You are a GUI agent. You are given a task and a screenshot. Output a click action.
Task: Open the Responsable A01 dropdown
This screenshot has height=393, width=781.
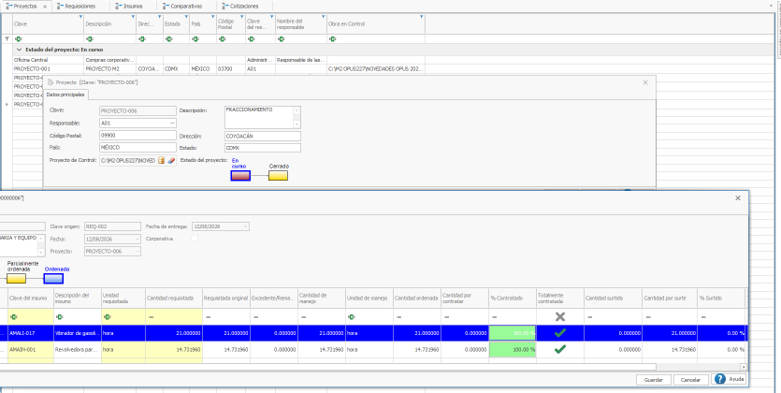(172, 123)
